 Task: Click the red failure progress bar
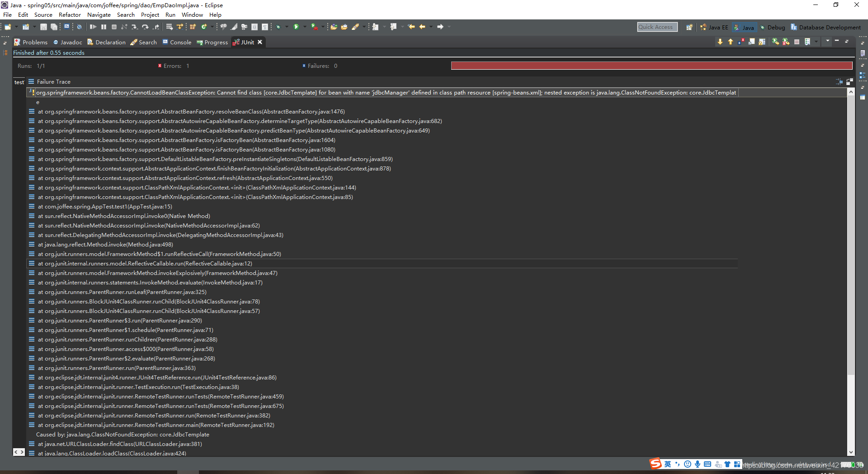[x=651, y=66]
